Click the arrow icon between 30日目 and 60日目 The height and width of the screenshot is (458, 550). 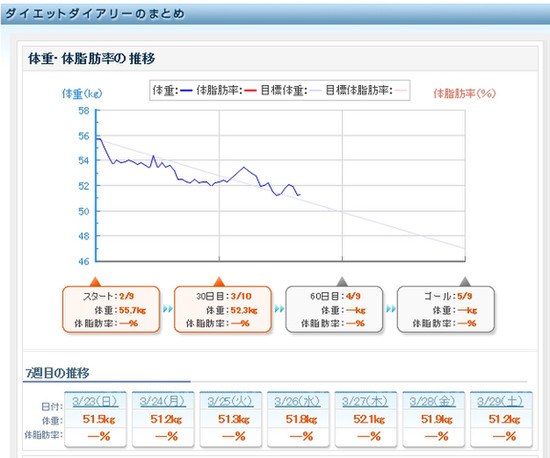pos(280,309)
